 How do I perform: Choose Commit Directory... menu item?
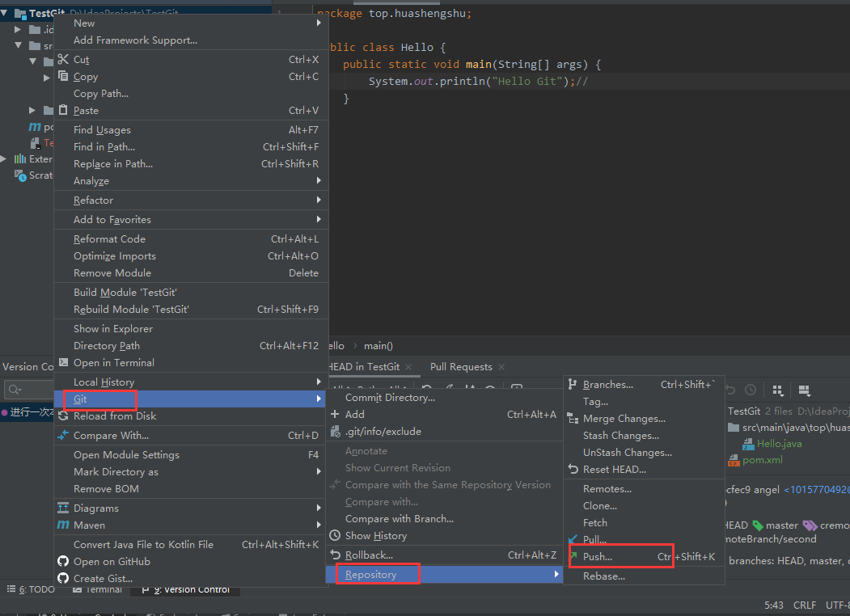tap(445, 398)
